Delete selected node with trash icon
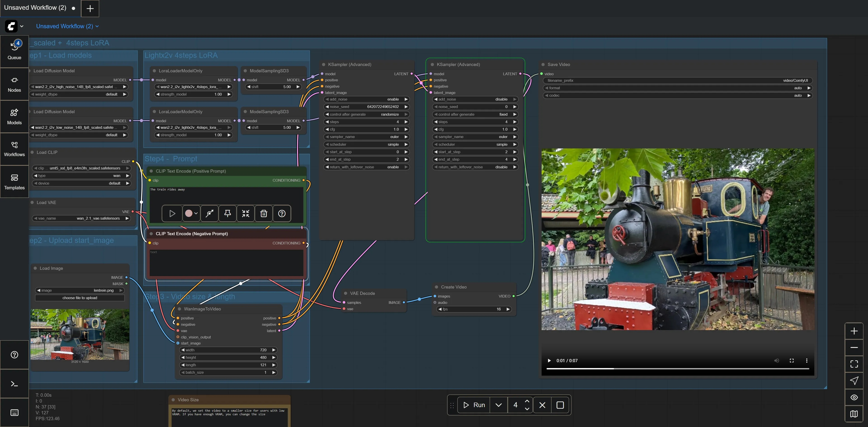The image size is (868, 427). tap(264, 213)
